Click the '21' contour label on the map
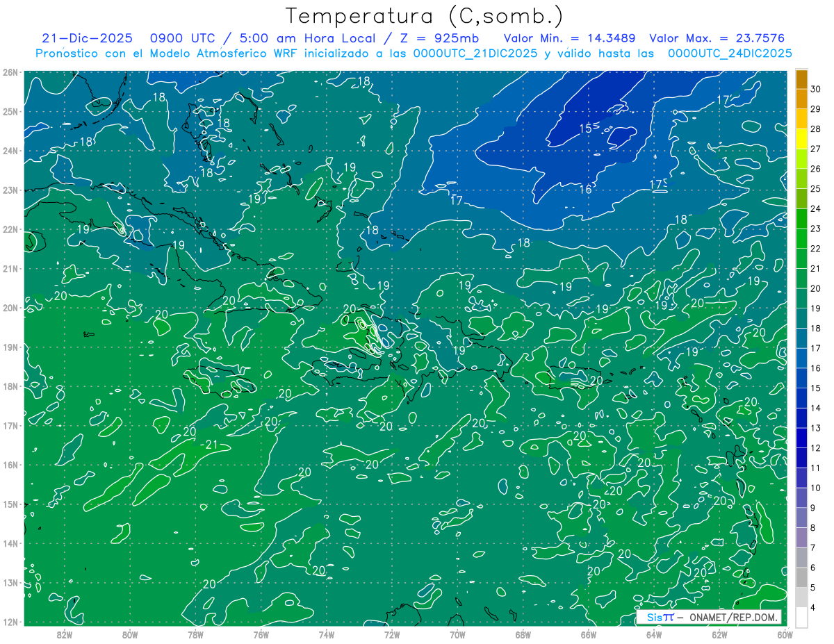This screenshot has width=834, height=644. point(213,445)
